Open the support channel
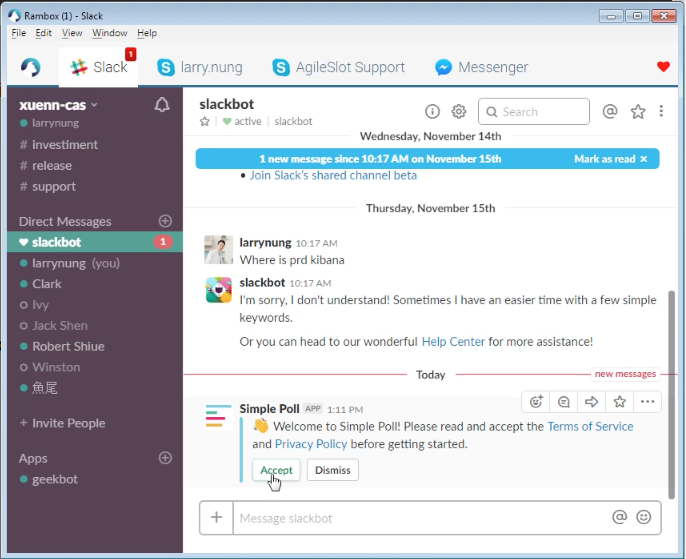686x559 pixels. tap(94, 187)
